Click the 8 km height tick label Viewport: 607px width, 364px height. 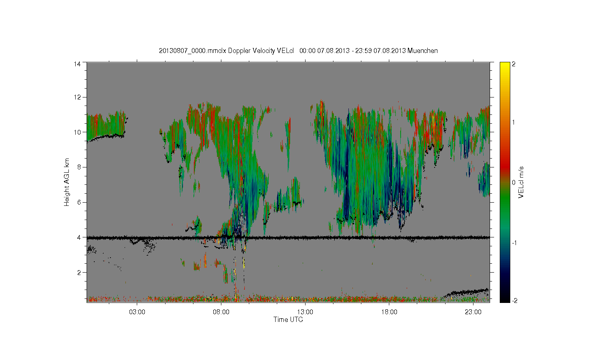tap(79, 167)
